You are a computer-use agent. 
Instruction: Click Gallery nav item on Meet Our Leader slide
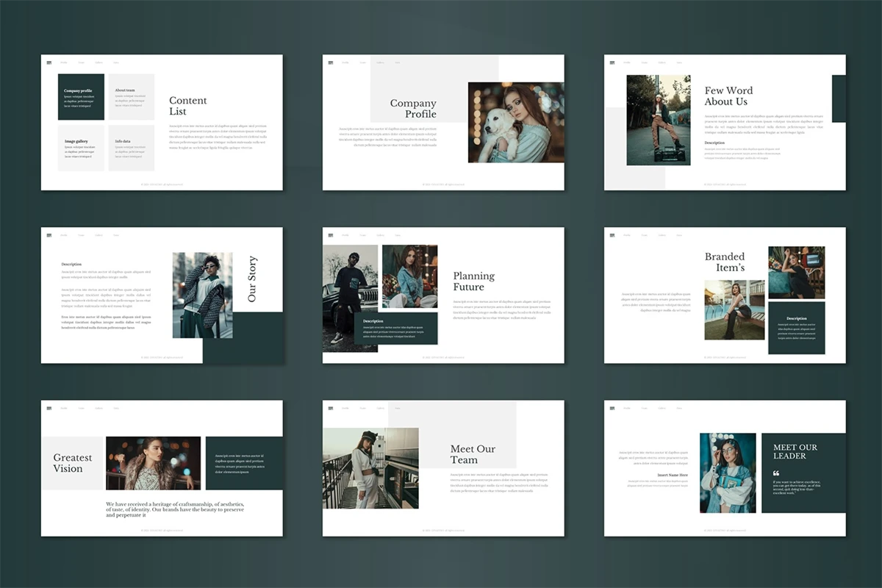(661, 408)
